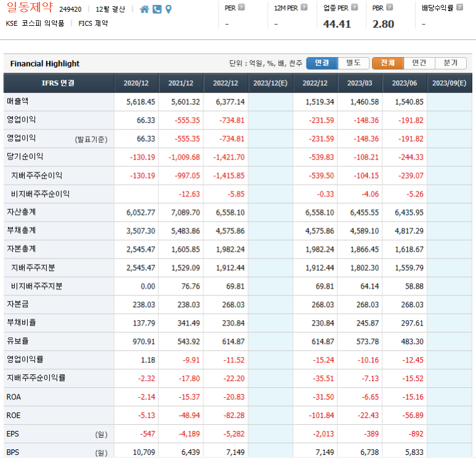Click ROE value -101.84
Screen dimensions: 476x458
(x=321, y=416)
